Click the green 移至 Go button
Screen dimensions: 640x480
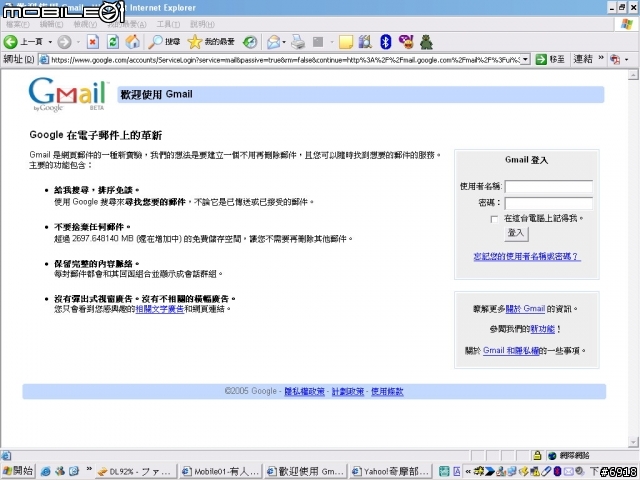(x=550, y=60)
